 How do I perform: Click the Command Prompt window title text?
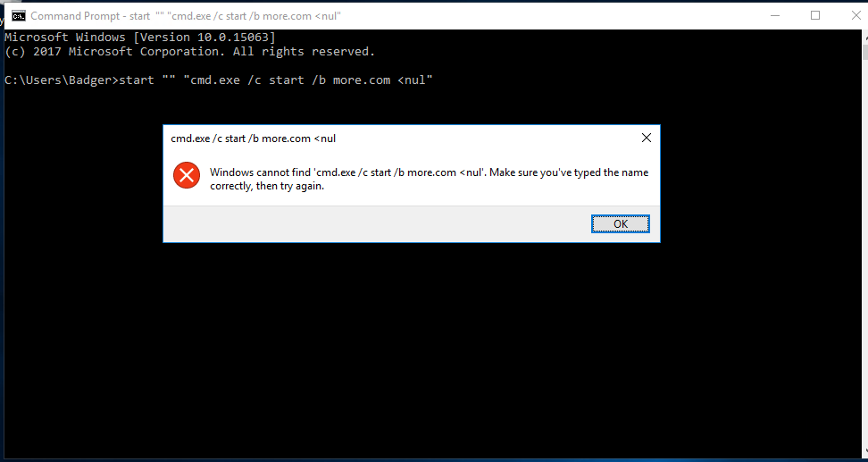(x=186, y=16)
